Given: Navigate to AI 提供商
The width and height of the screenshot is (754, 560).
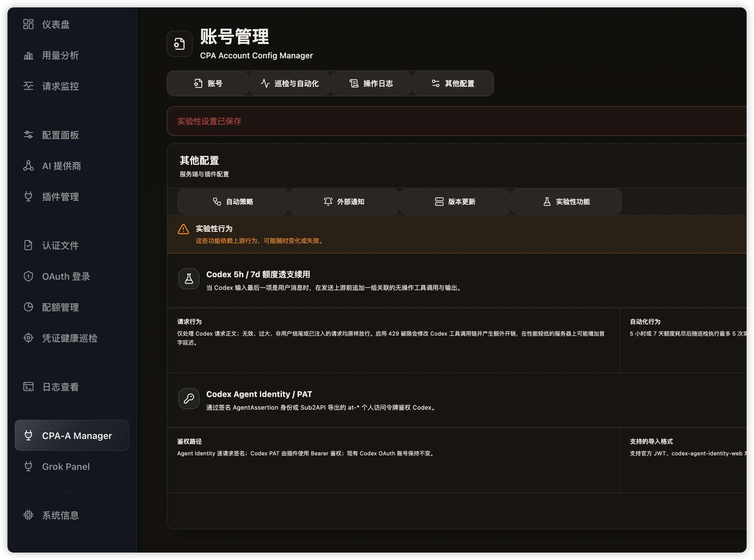Looking at the screenshot, I should click(72, 166).
